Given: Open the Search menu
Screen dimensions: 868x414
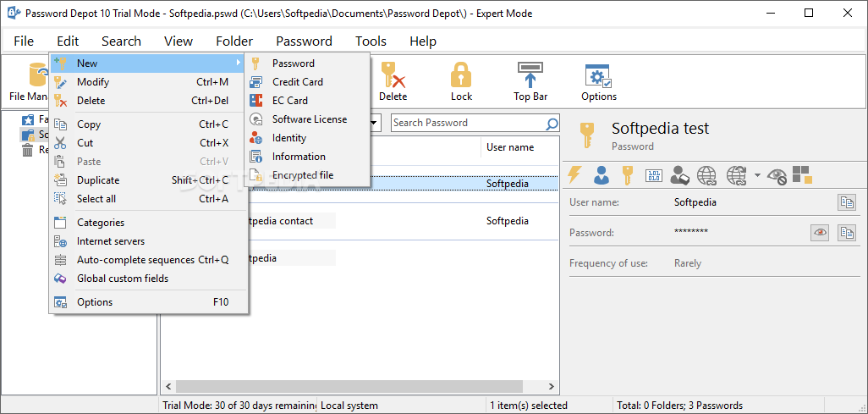Looking at the screenshot, I should 121,41.
